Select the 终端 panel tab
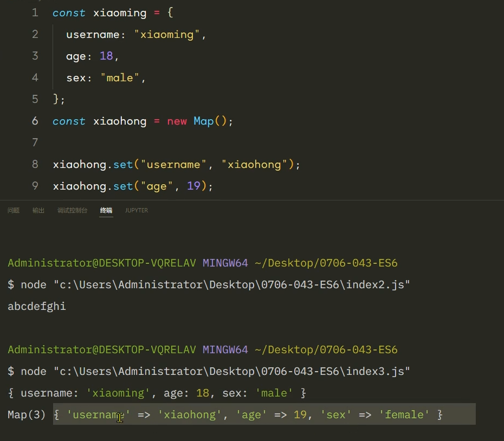Viewport: 504px width, 441px height. pos(106,210)
